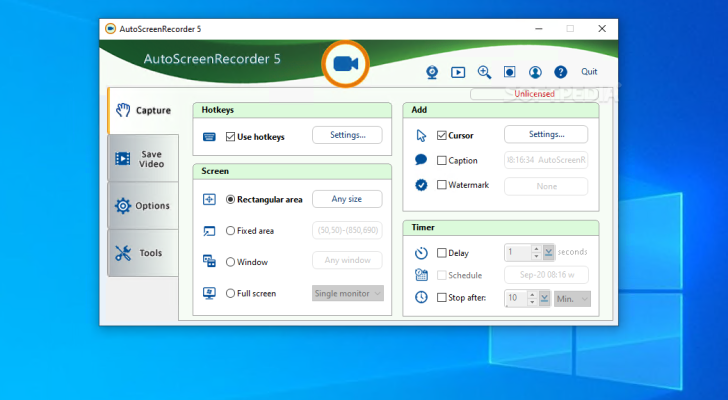Screen dimensions: 728x400
Task: Click the Unlicensed status label
Action: click(534, 94)
